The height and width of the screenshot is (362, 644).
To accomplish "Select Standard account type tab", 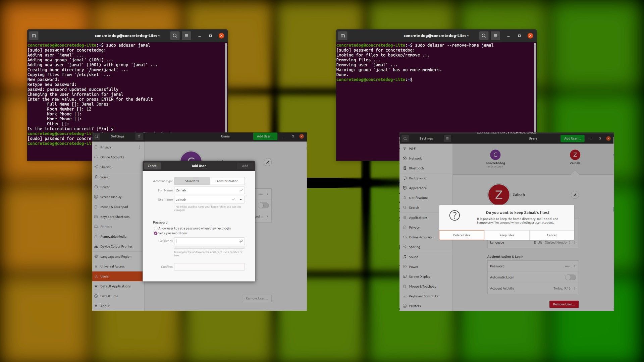I will coord(192,181).
